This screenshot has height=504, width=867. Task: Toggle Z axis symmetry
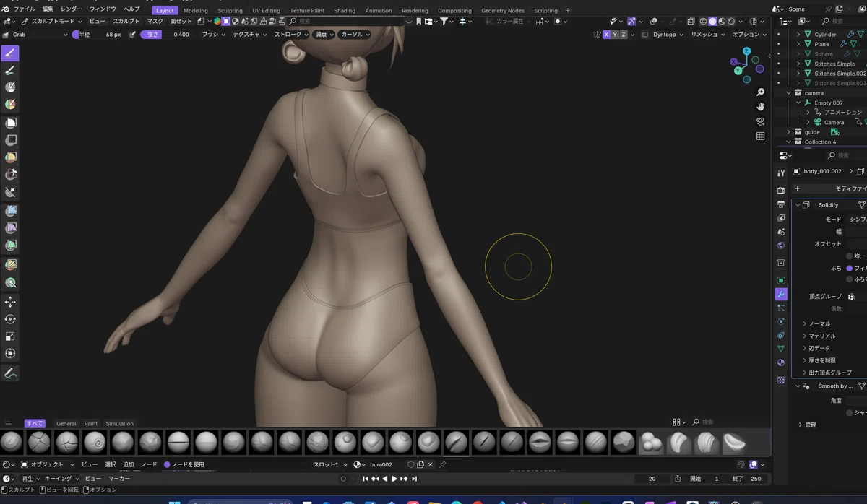tap(623, 35)
